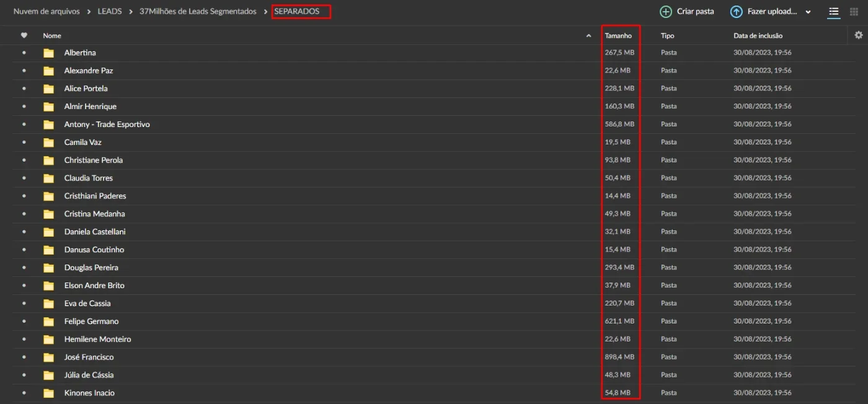The image size is (868, 404).
Task: Click the favorites heart column header
Action: pos(24,35)
